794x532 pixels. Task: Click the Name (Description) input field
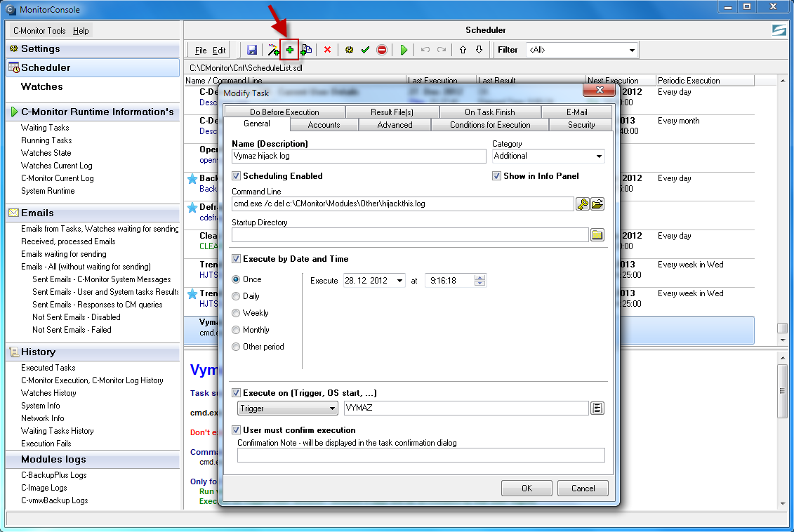(x=359, y=156)
